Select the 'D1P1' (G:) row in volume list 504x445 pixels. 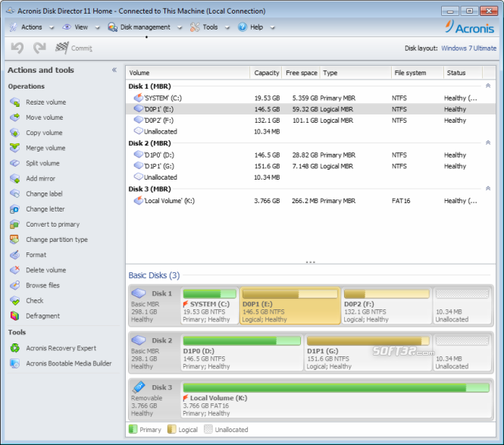[311, 166]
